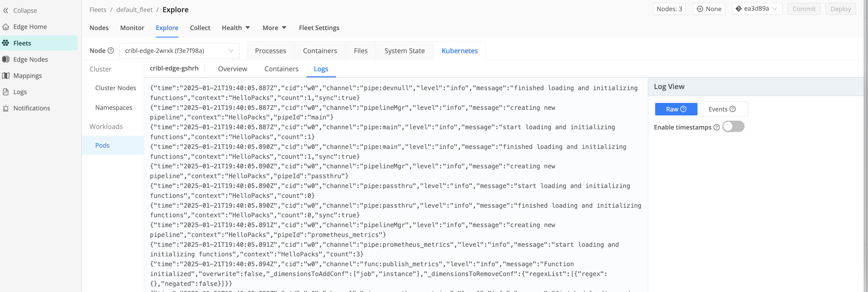The image size is (868, 292).
Task: Switch log view to Events
Action: point(721,109)
